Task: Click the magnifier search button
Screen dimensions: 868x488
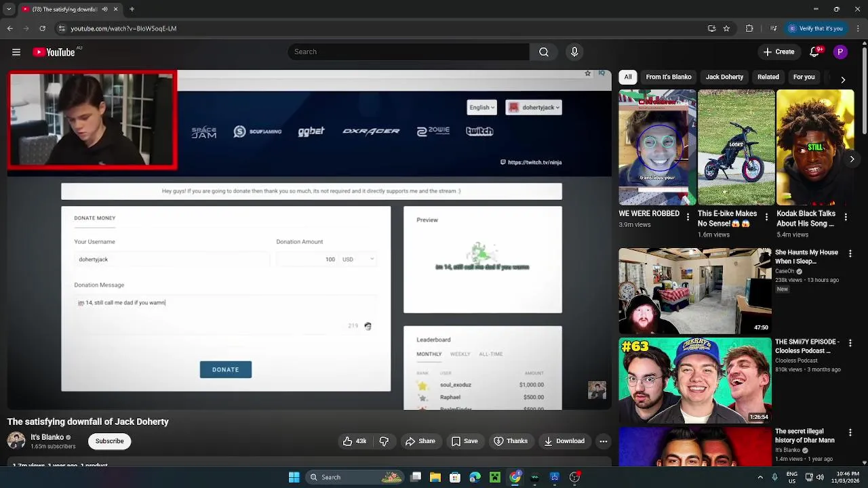Action: 544,52
